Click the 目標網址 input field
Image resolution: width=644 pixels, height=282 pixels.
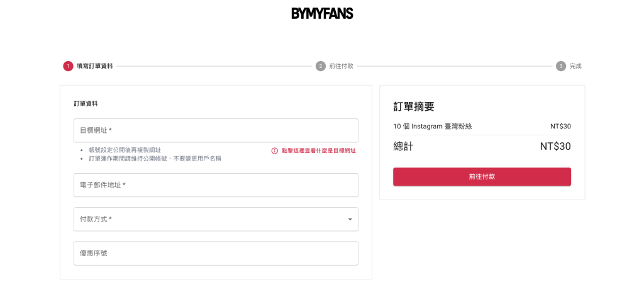216,130
